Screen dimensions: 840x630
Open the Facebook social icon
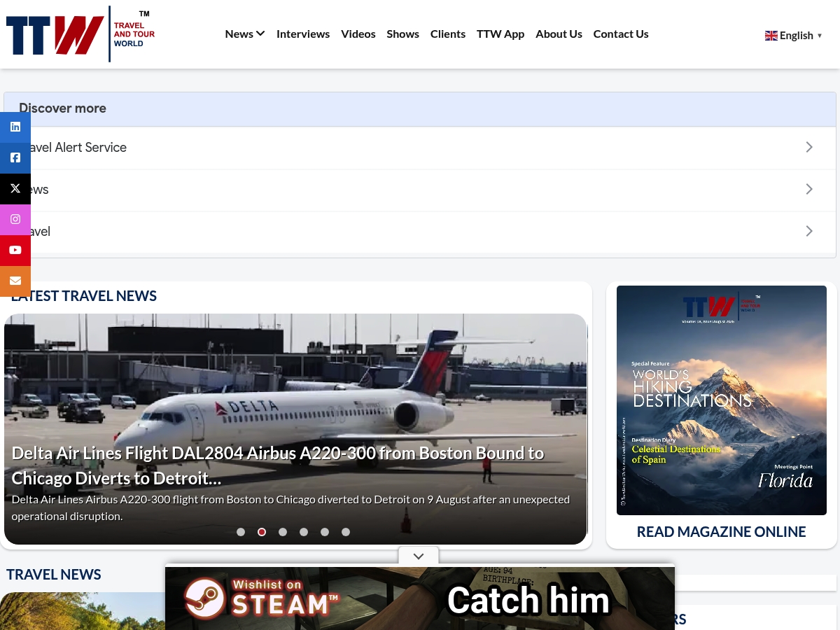15,158
